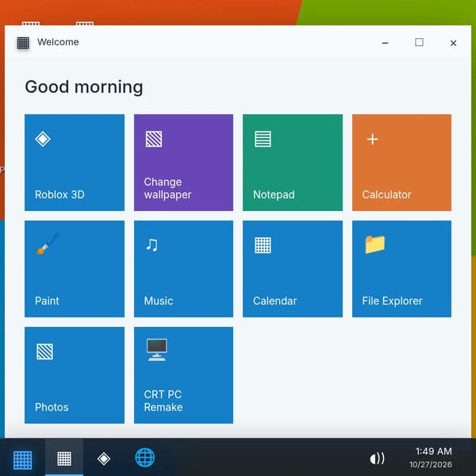
Task: Open the globe browser icon in taskbar
Action: click(145, 458)
